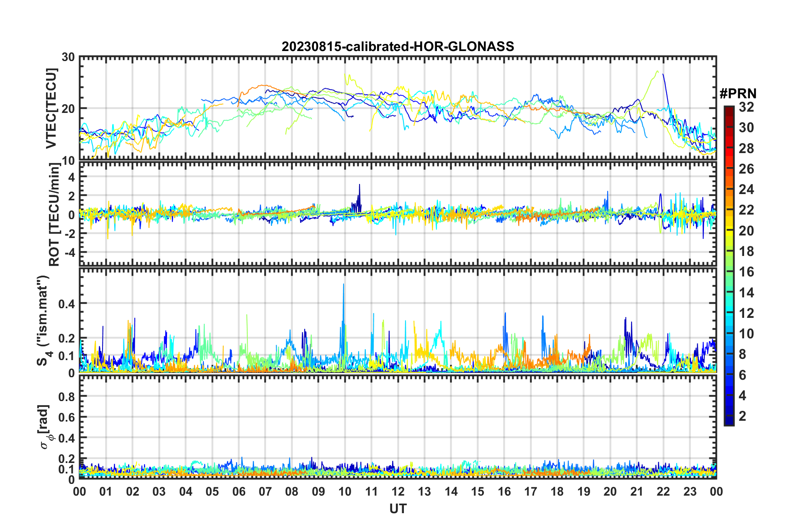Click x-axis tick label 18
This screenshot has height=532, width=796.
pos(557,491)
